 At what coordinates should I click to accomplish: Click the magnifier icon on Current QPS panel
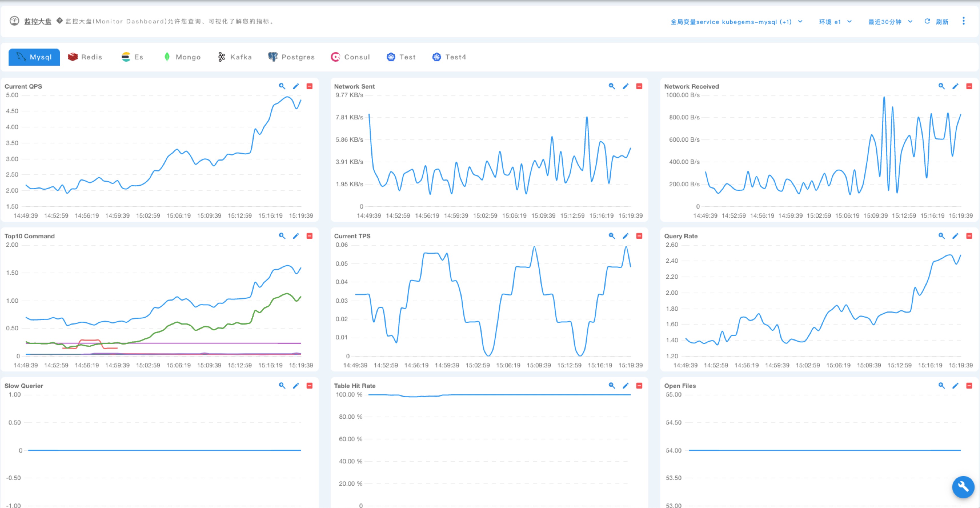(282, 86)
